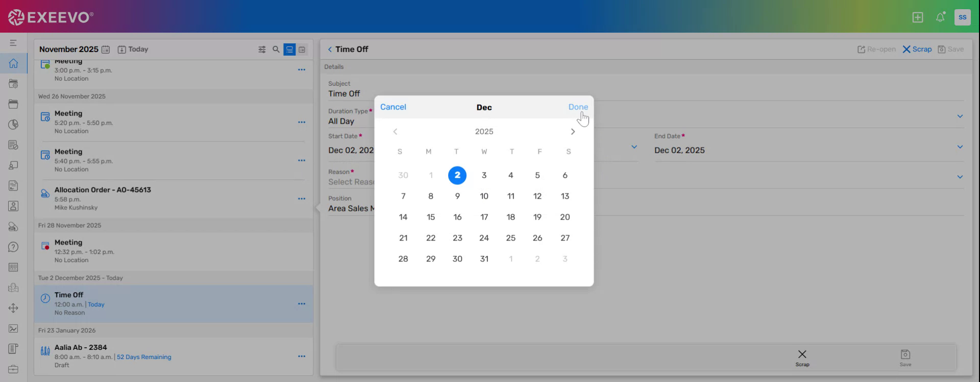Image resolution: width=980 pixels, height=382 pixels.
Task: Select greyed-out November 30 in calendar
Action: pos(403,175)
